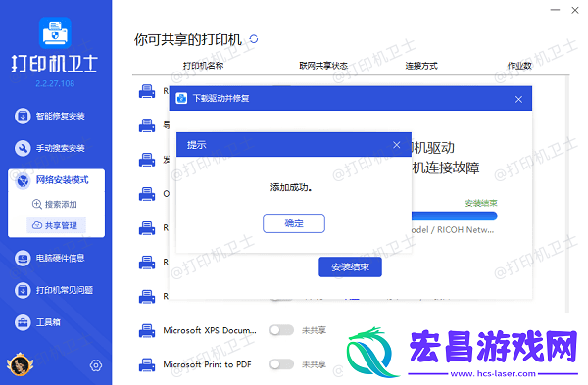Open 电脑硬件信息 in the sidebar
Screen dimensions: 588x385
[x=51, y=258]
